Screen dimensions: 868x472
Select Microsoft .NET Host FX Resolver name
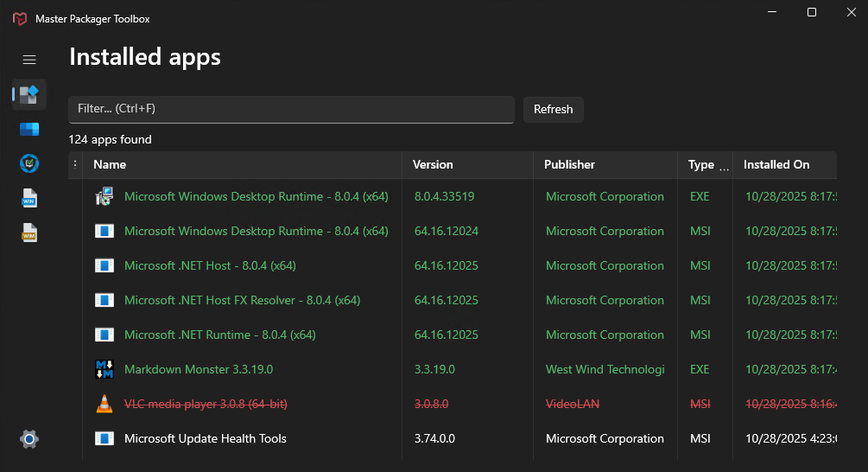point(242,300)
